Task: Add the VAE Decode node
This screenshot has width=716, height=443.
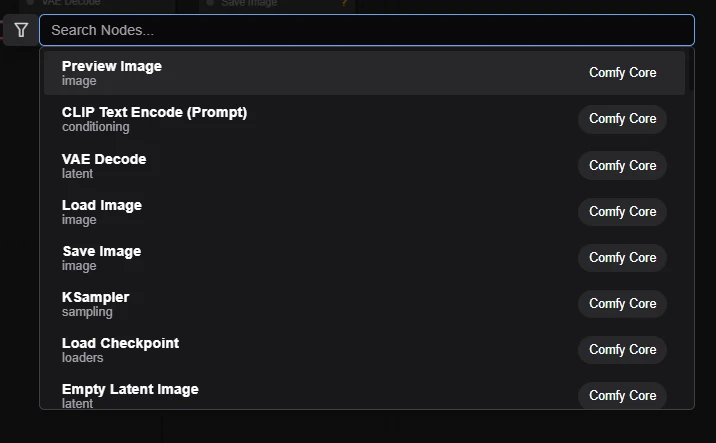Action: [x=104, y=165]
